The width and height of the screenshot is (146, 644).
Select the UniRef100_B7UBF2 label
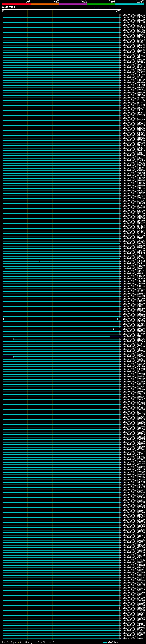134,563
